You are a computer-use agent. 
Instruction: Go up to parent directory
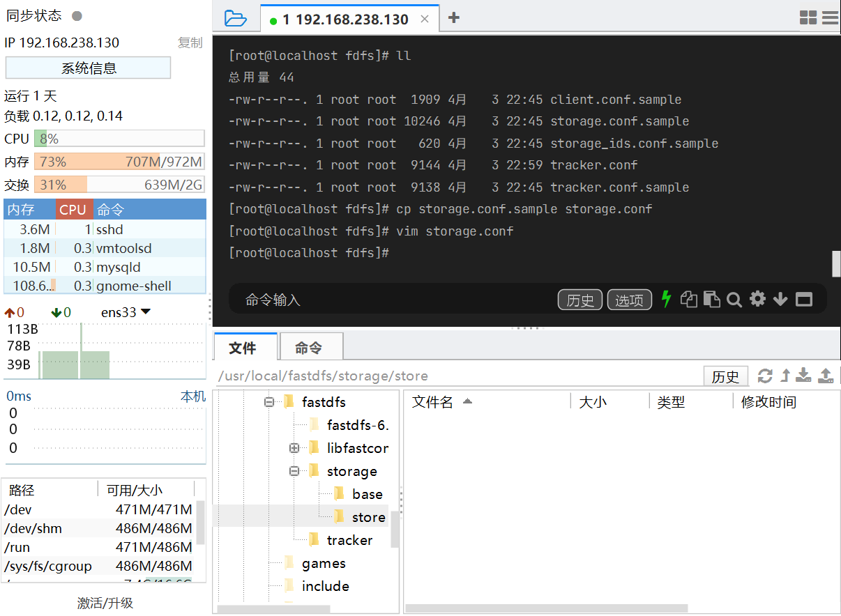point(785,376)
